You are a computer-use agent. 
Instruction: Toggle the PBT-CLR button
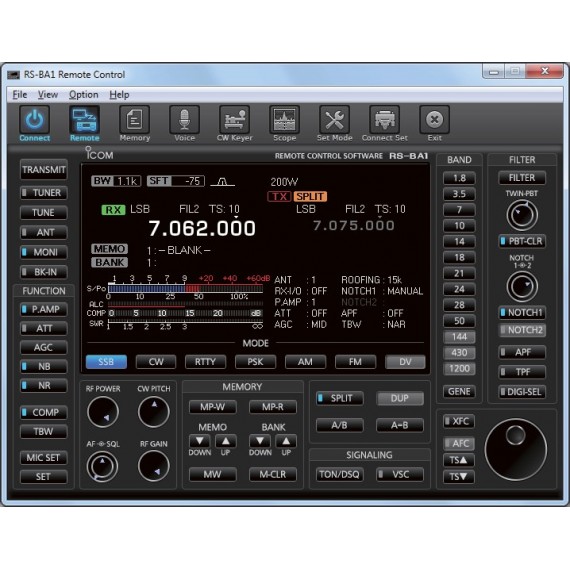click(522, 241)
